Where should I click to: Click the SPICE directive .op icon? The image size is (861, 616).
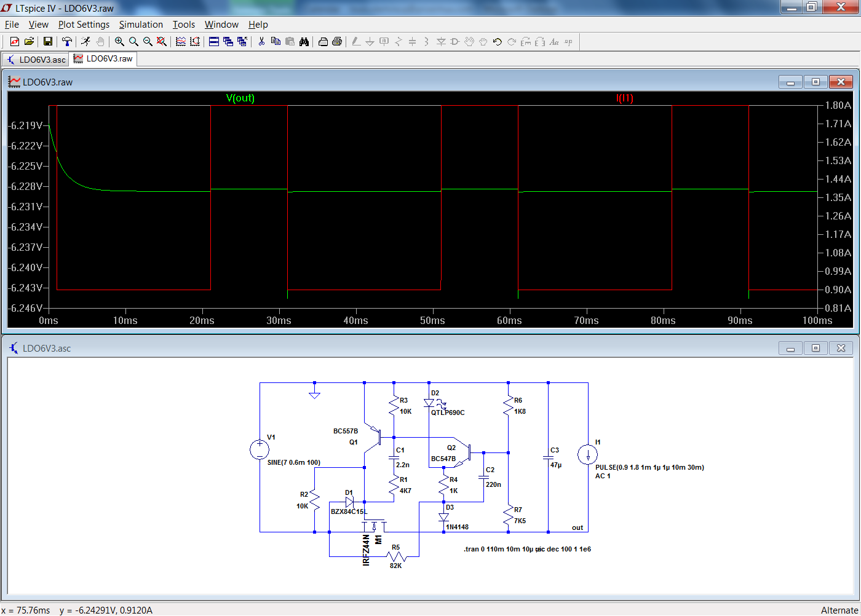coord(568,42)
